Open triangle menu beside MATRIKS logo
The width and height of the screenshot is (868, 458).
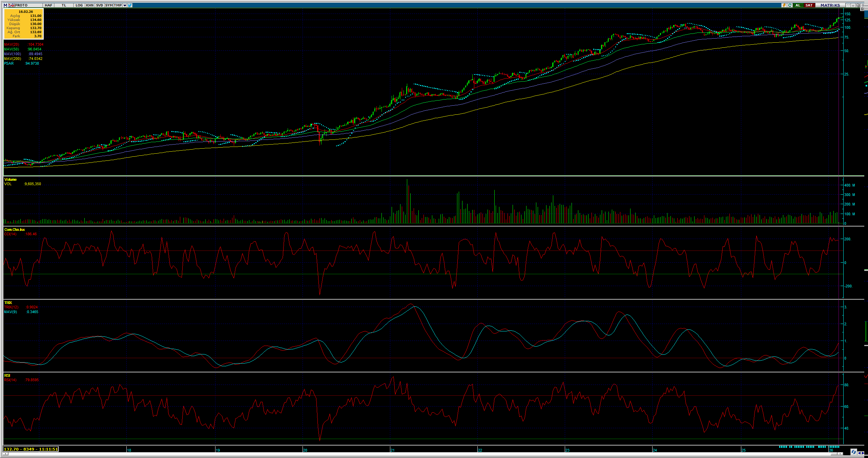tap(848, 5)
